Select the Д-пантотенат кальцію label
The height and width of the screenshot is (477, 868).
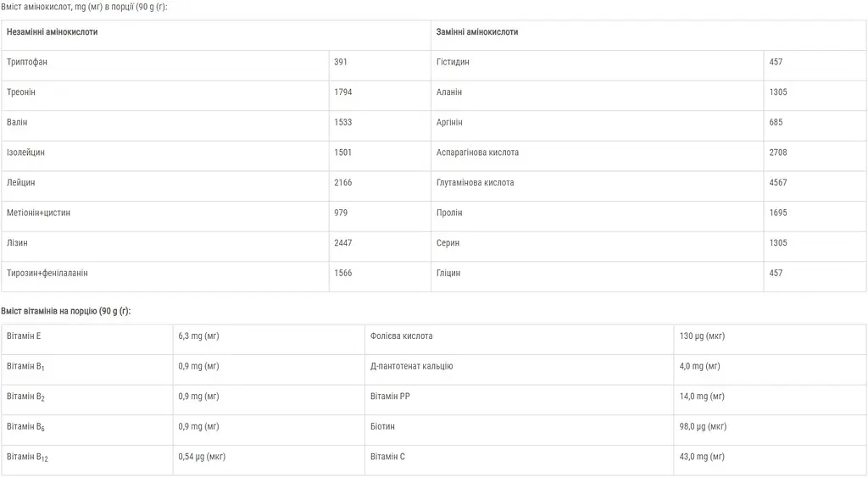coord(412,366)
